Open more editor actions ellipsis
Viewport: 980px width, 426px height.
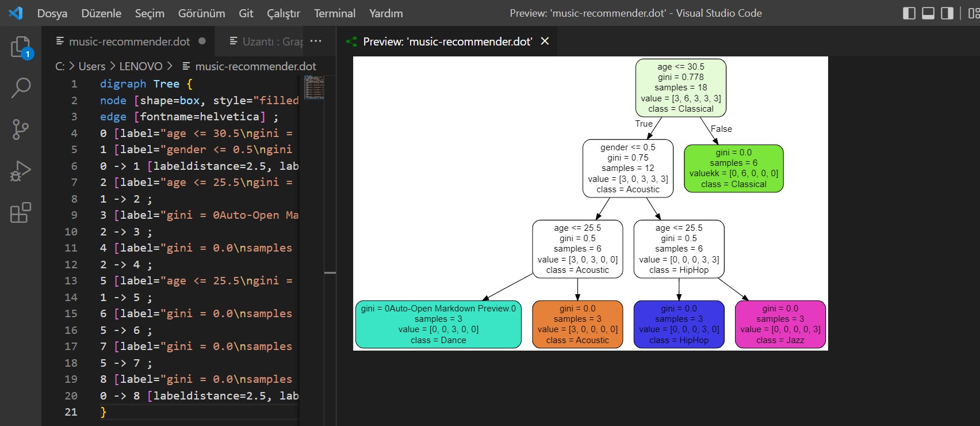[x=316, y=41]
